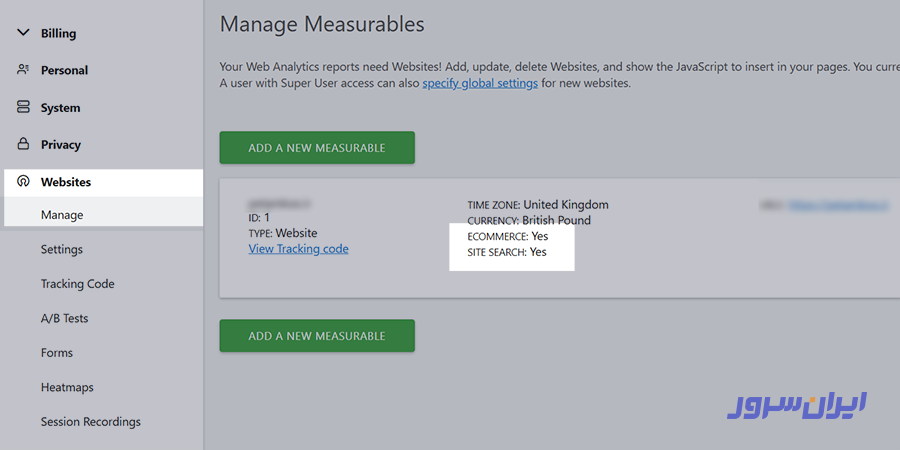Click the server icon beside System
900x450 pixels.
23,108
